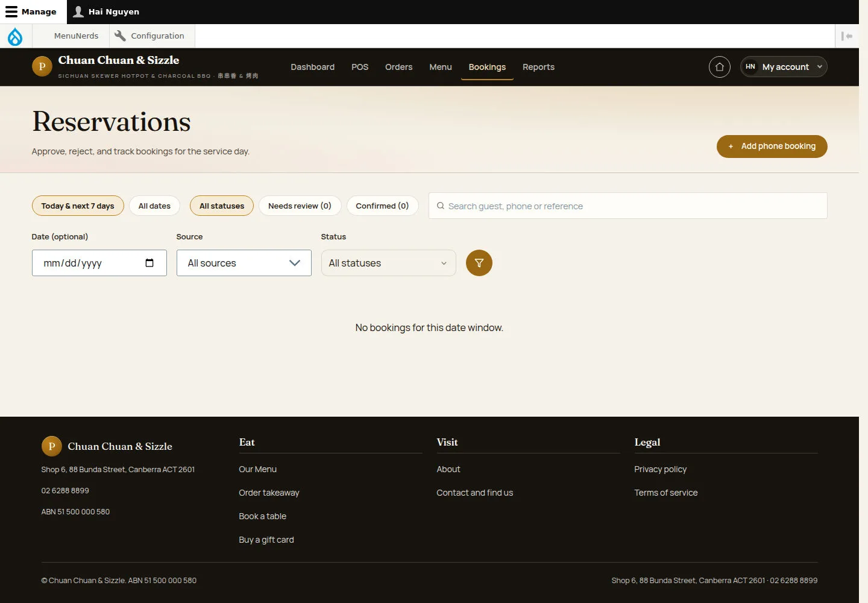Select the Bookings tab

[x=487, y=67]
